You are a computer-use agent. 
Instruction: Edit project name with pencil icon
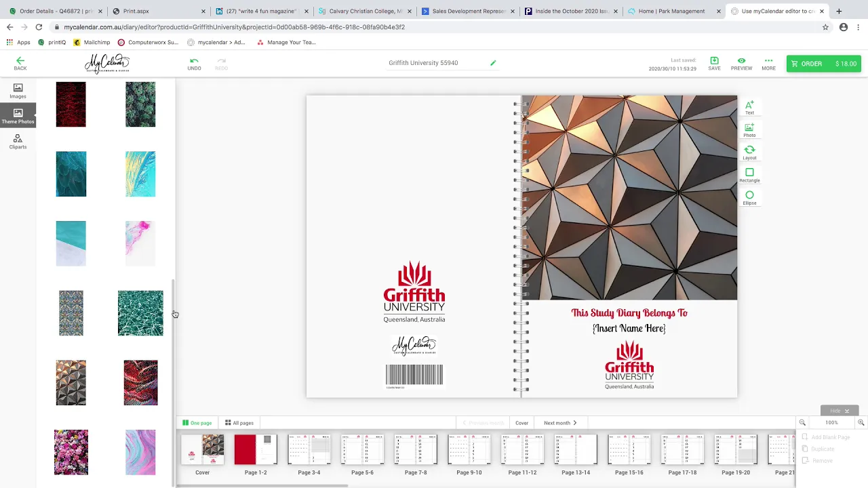pyautogui.click(x=493, y=63)
